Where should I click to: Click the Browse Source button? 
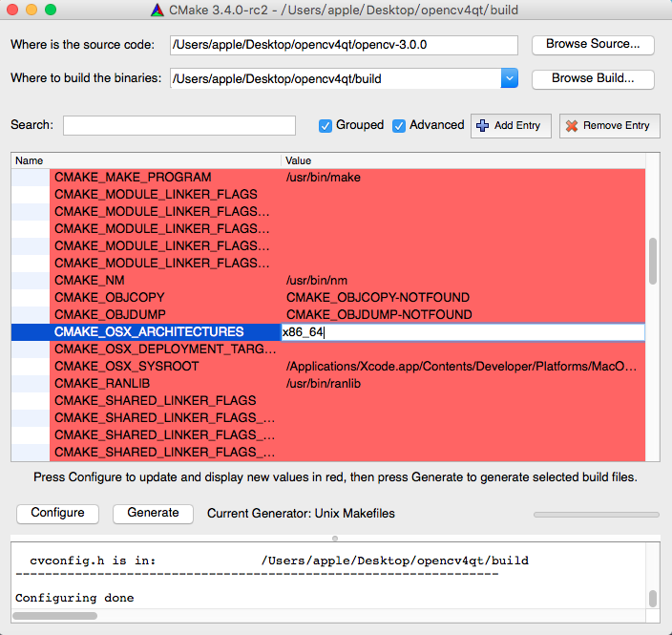(x=593, y=45)
